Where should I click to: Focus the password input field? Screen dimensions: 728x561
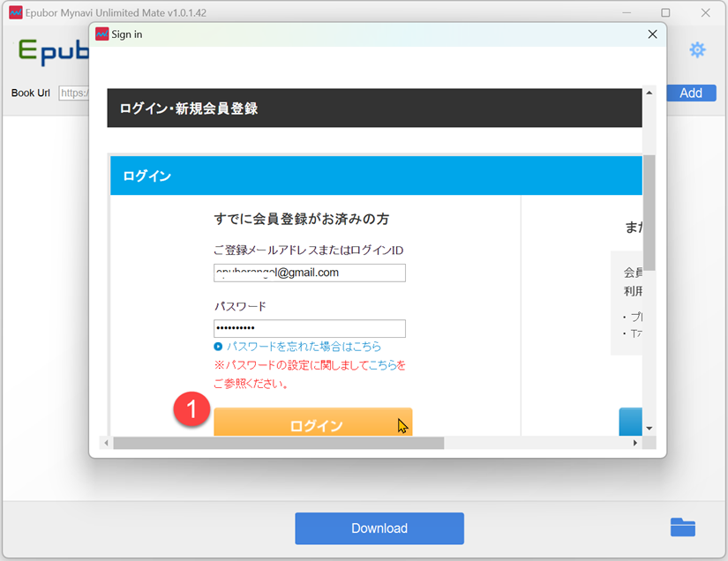[x=310, y=328]
